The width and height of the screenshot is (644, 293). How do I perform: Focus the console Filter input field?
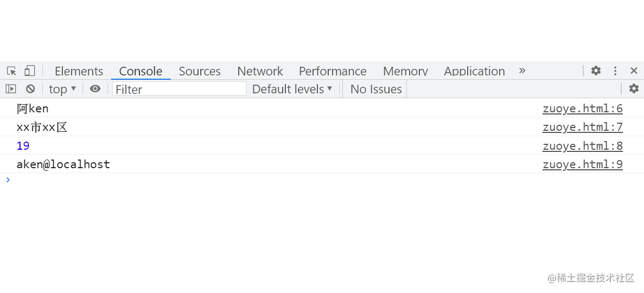179,89
